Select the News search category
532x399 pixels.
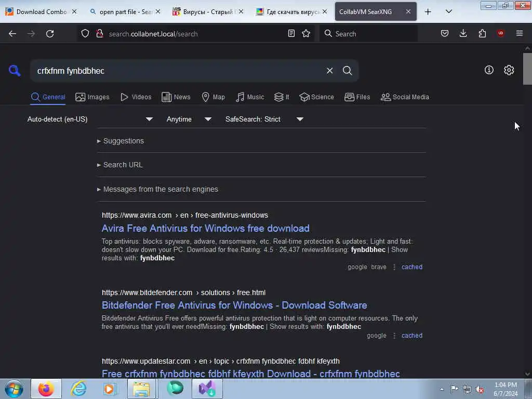coord(176,97)
